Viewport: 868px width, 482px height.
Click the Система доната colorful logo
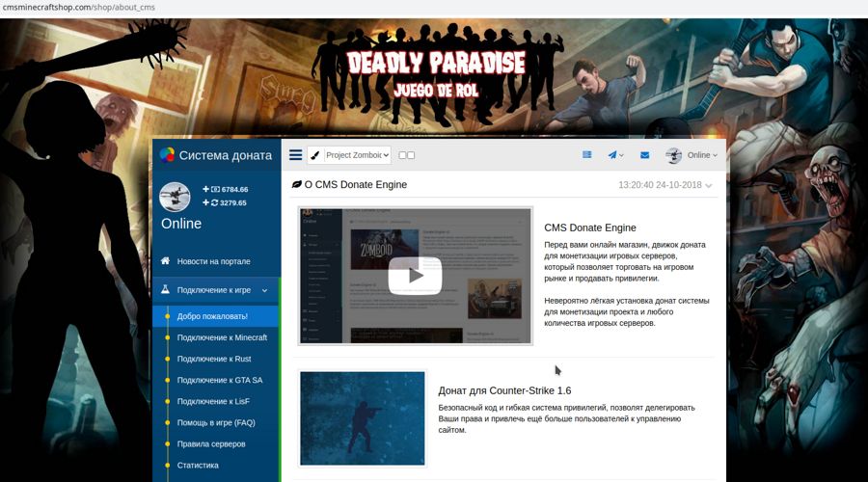[167, 155]
